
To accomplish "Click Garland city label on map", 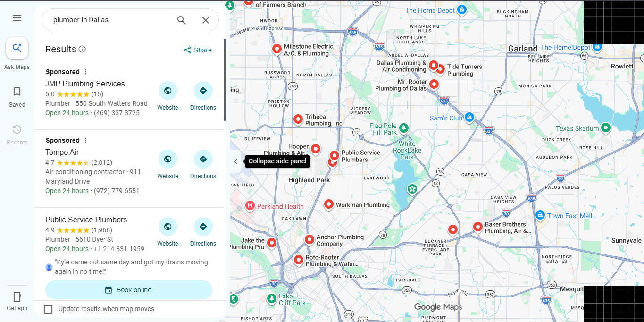I will click(x=523, y=49).
